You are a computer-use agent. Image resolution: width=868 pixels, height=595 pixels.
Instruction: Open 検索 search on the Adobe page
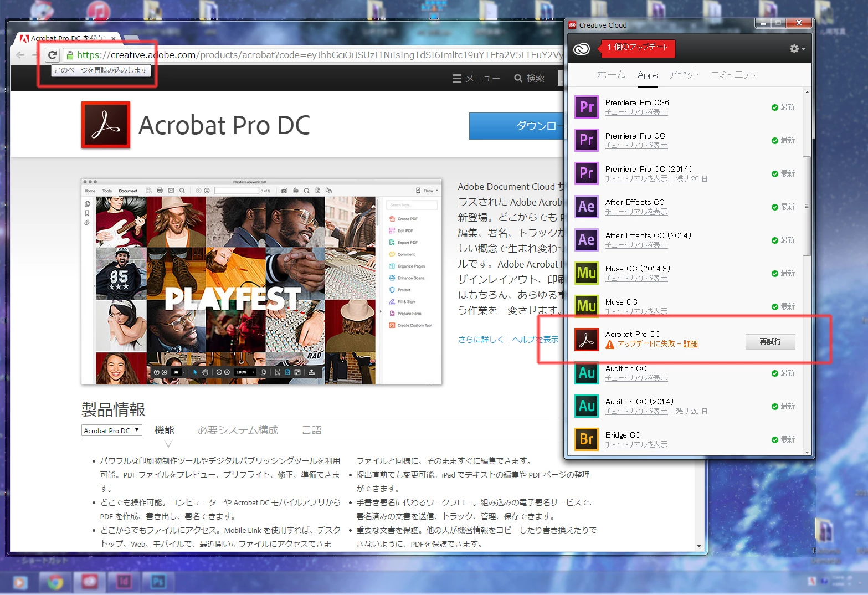529,78
